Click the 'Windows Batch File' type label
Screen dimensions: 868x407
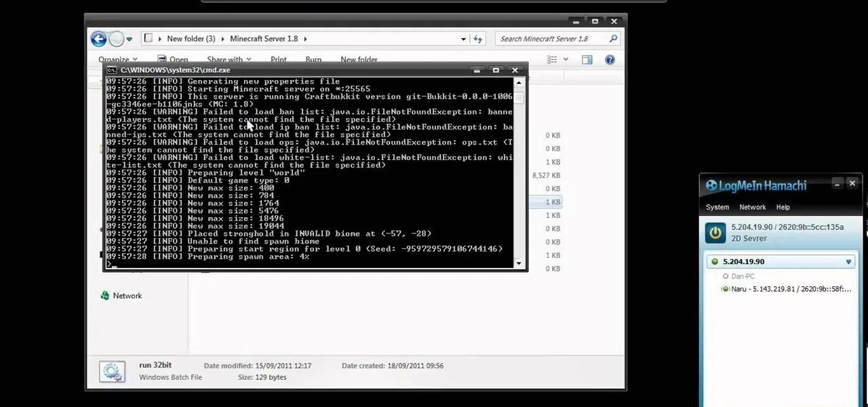tap(170, 377)
